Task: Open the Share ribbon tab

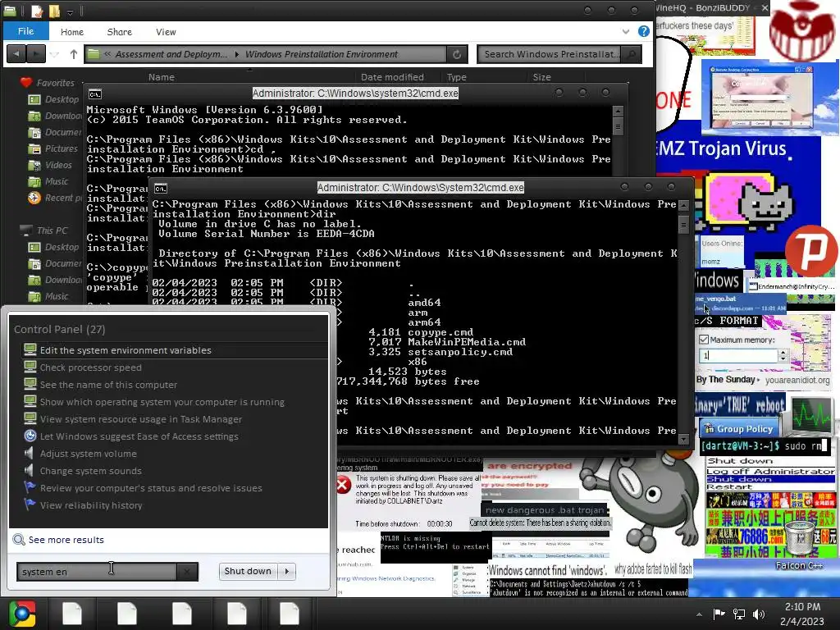Action: coord(120,32)
